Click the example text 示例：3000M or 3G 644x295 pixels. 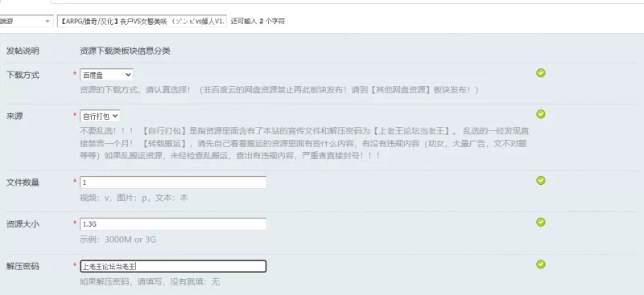tap(118, 240)
